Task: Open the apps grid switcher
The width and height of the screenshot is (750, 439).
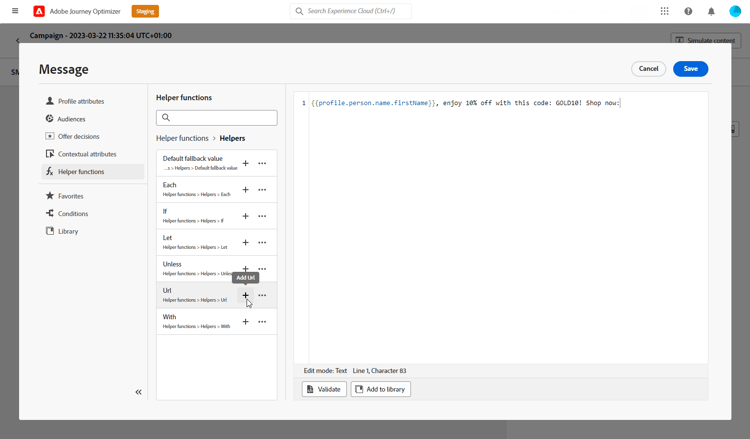Action: pos(664,11)
